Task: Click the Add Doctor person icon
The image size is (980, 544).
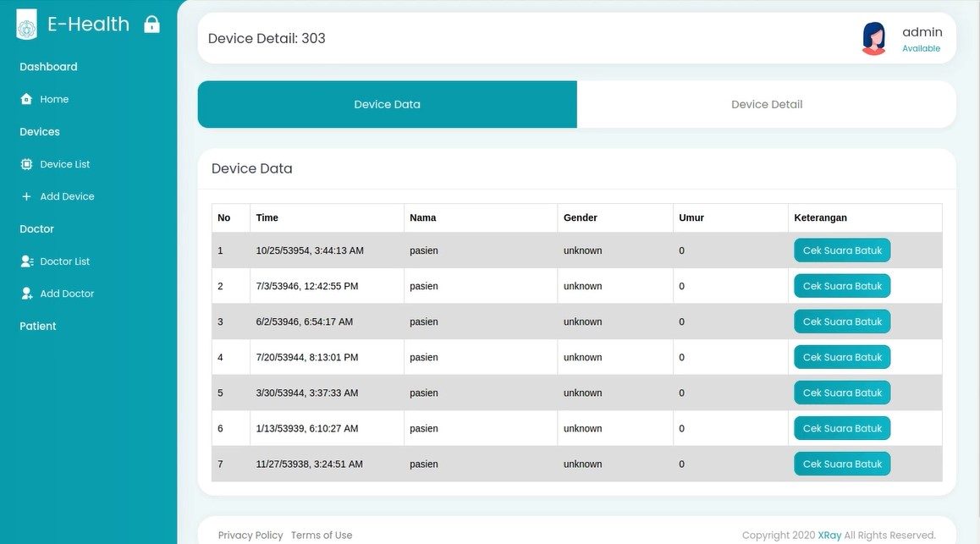Action: click(x=26, y=293)
